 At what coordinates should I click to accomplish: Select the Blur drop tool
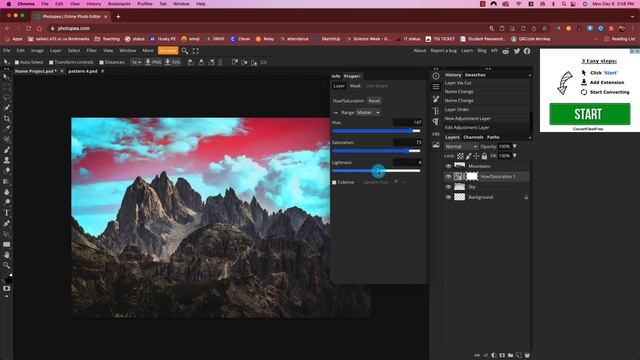[7, 192]
